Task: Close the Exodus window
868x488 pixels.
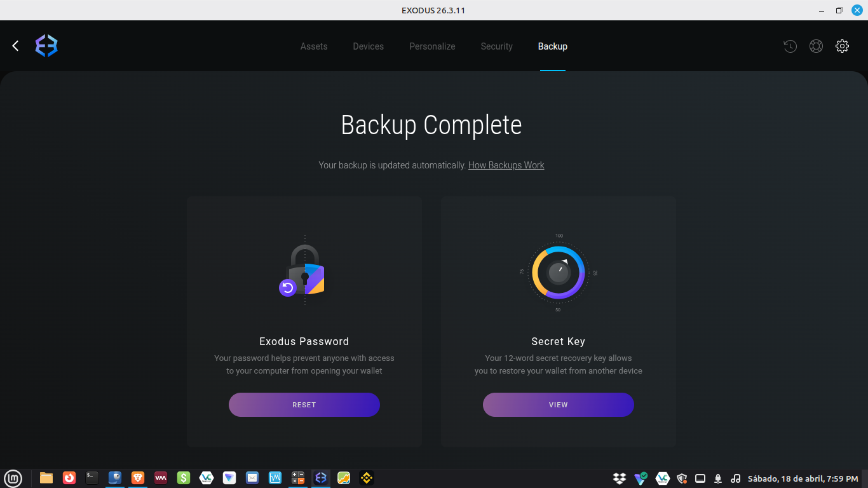Action: click(857, 10)
